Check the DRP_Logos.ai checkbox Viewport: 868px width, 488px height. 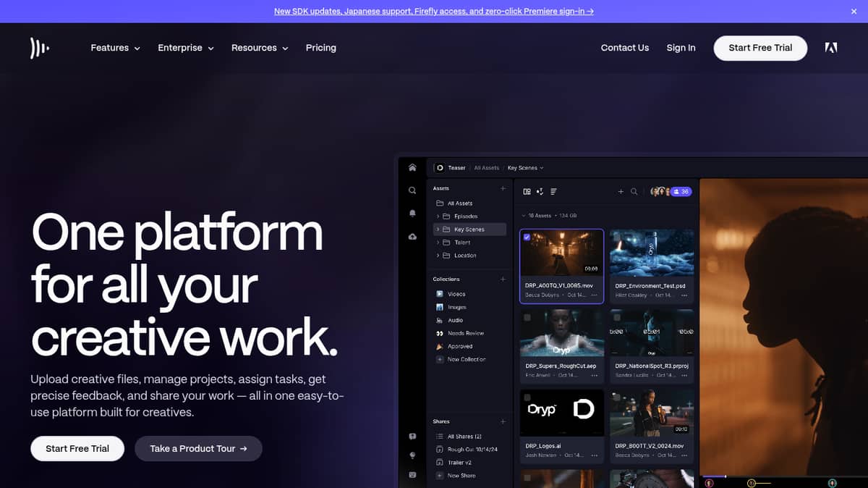(x=527, y=397)
